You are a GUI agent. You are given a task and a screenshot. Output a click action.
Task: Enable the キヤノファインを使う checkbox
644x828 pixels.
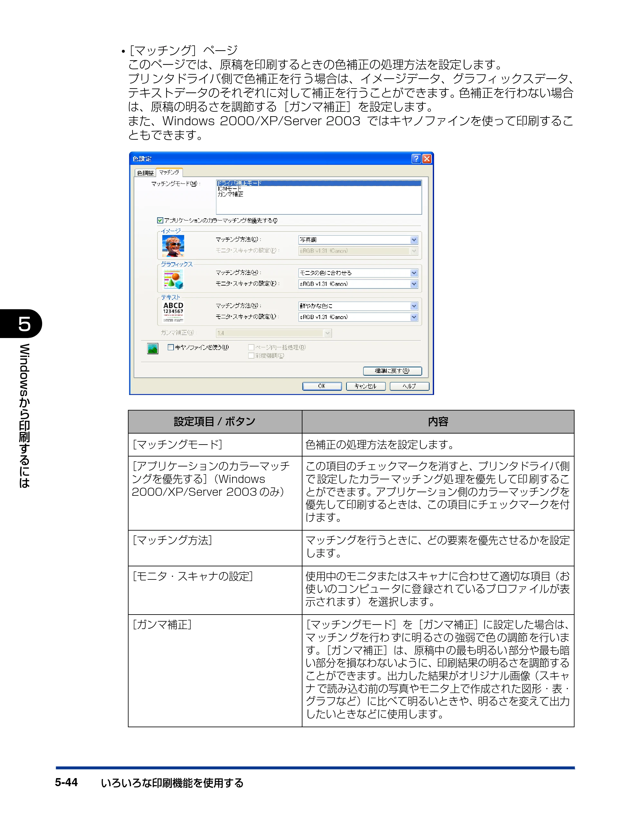click(x=171, y=347)
